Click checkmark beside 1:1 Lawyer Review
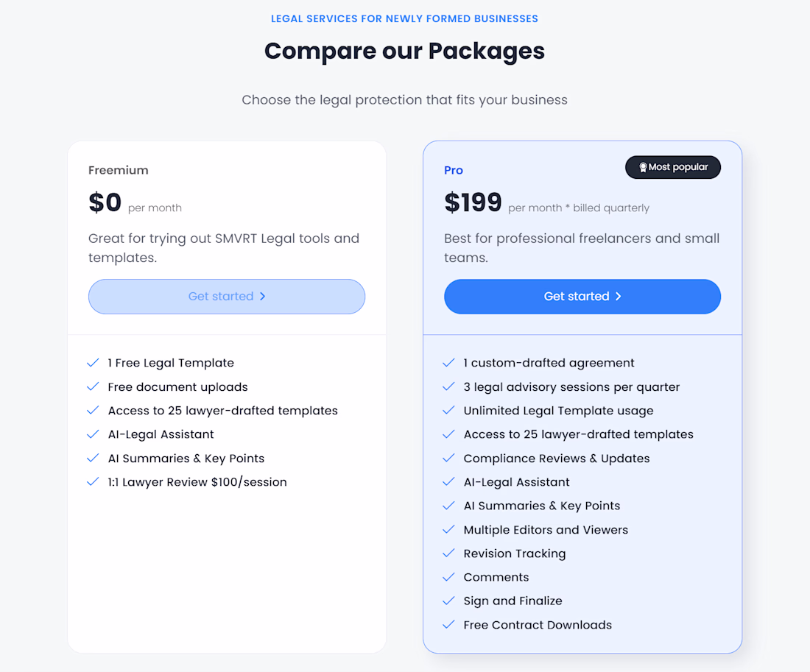Viewport: 810px width, 672px height. click(93, 482)
